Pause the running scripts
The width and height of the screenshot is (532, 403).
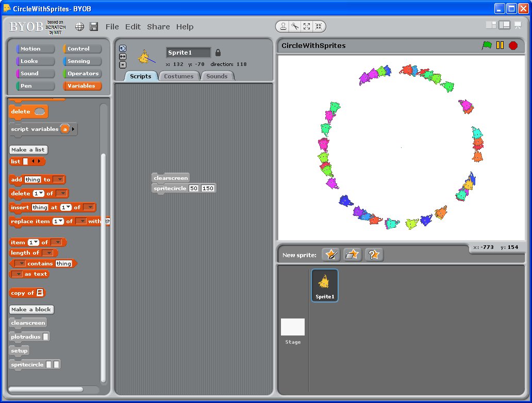[x=500, y=45]
